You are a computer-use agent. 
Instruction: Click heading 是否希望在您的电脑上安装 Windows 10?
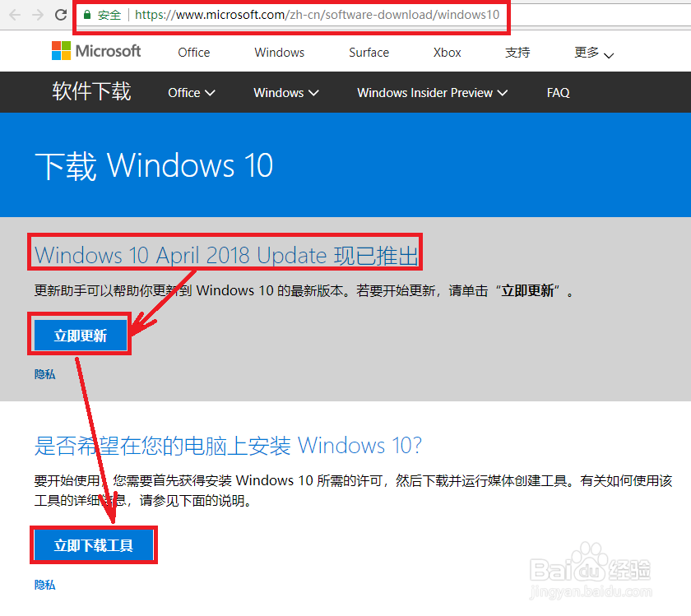coord(228,446)
